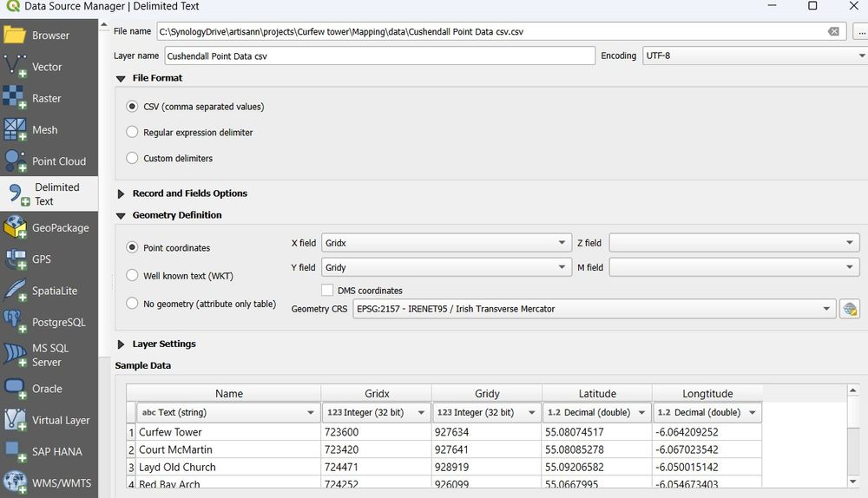Open the SpatiaLite feather icon
The height and width of the screenshot is (498, 868).
pos(15,291)
